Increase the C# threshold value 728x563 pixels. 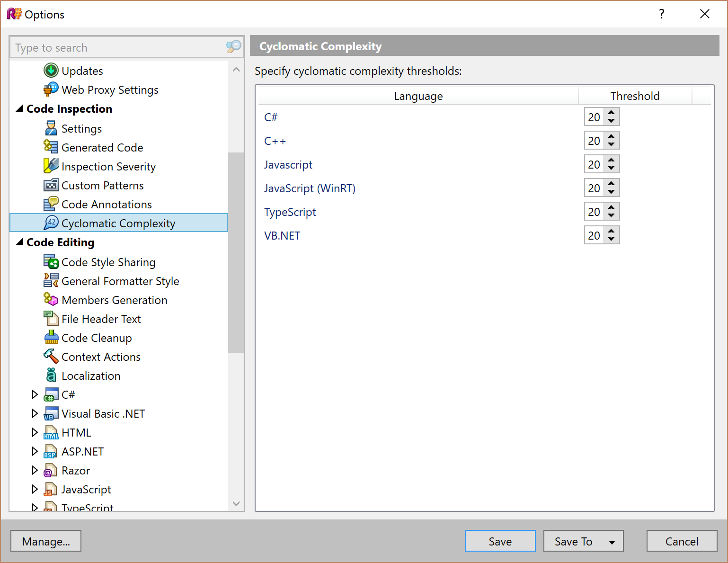[612, 113]
